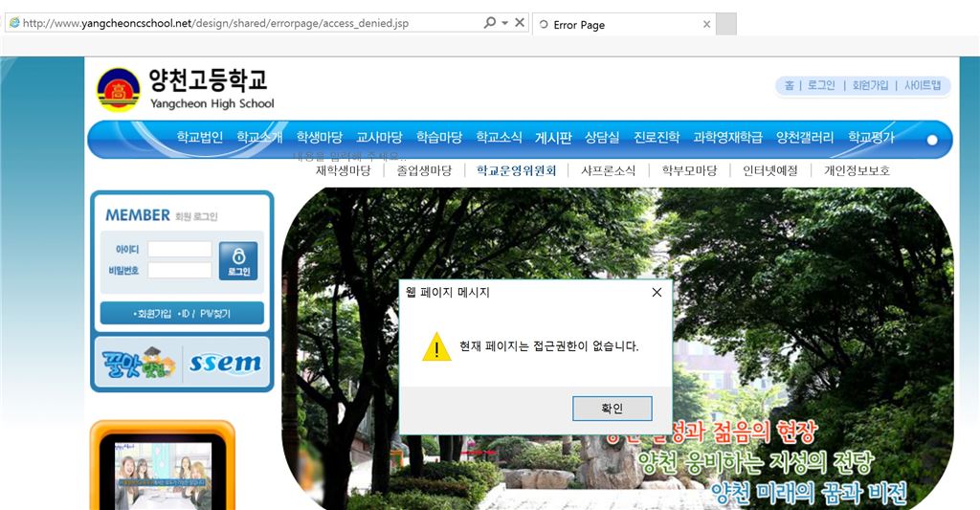Open the 게시판 menu in navigation bar
This screenshot has height=510, width=980.
coord(553,138)
